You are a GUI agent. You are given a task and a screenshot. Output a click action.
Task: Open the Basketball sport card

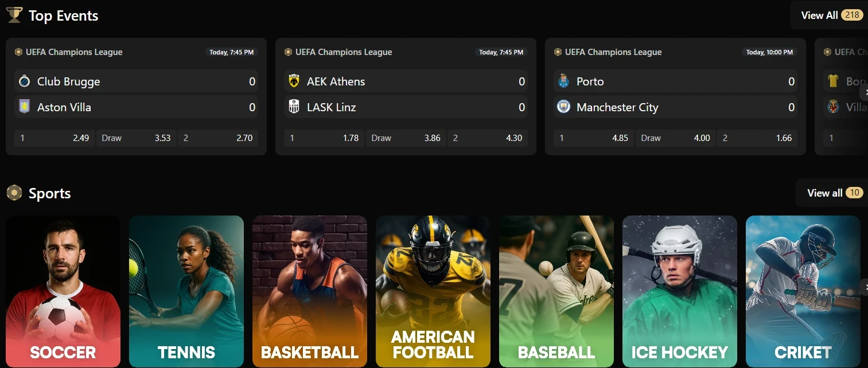(310, 292)
